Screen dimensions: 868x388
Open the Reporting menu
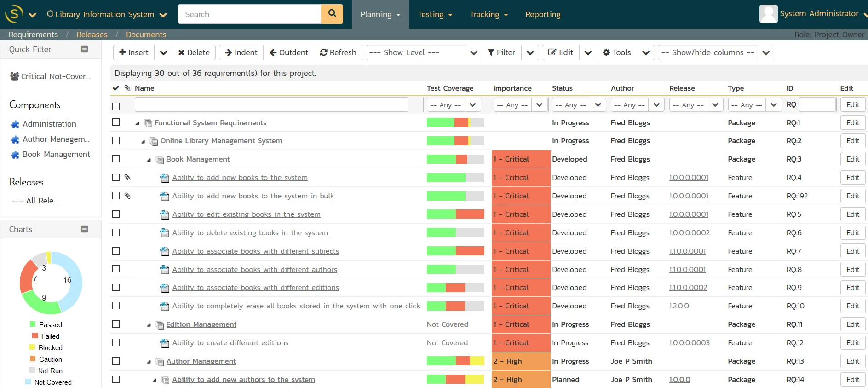[x=543, y=14]
